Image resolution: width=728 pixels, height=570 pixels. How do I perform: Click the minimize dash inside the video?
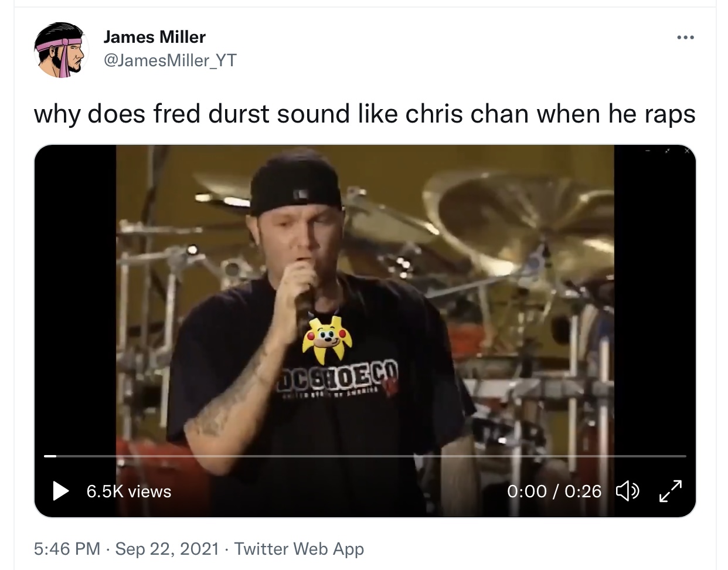(649, 151)
